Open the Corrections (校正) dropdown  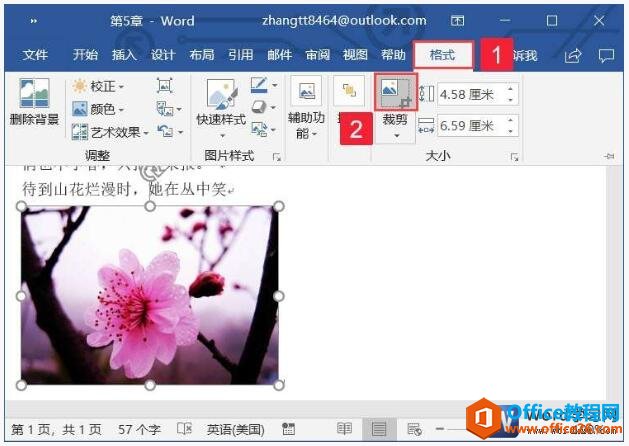pyautogui.click(x=98, y=86)
